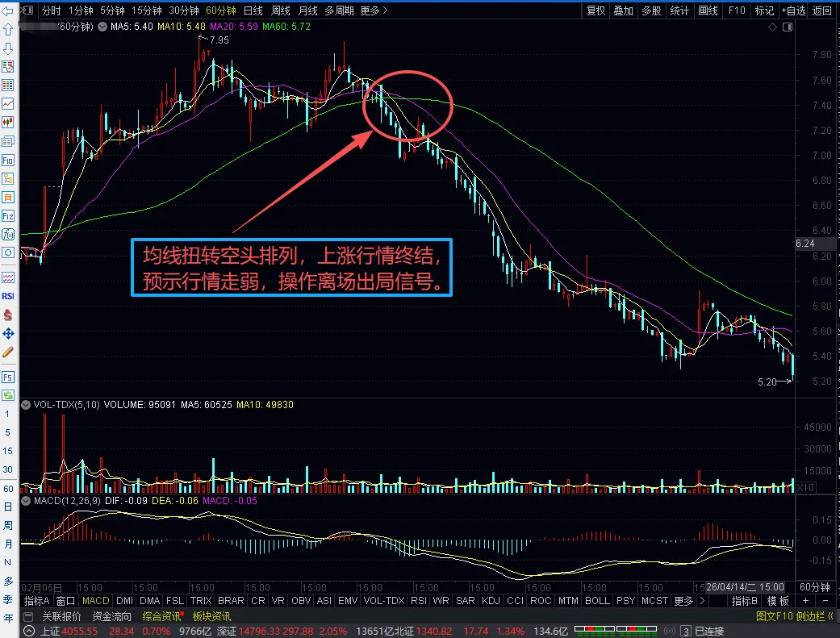Click the panel toggle icon beside 分时
The height and width of the screenshot is (638, 840).
[28, 10]
